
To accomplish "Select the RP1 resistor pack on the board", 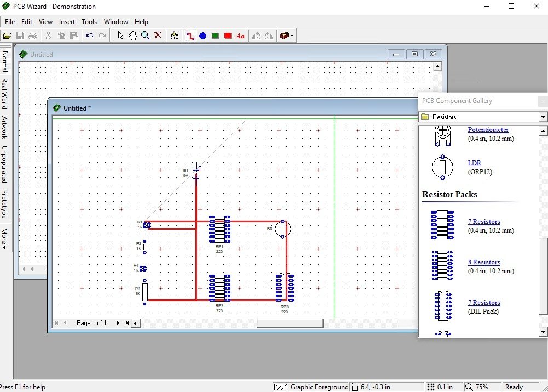I will 220,229.
